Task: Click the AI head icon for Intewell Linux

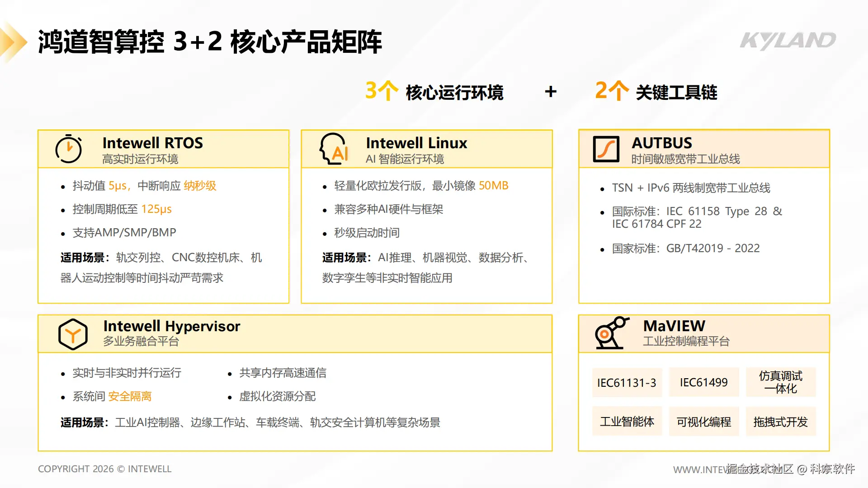Action: 335,149
